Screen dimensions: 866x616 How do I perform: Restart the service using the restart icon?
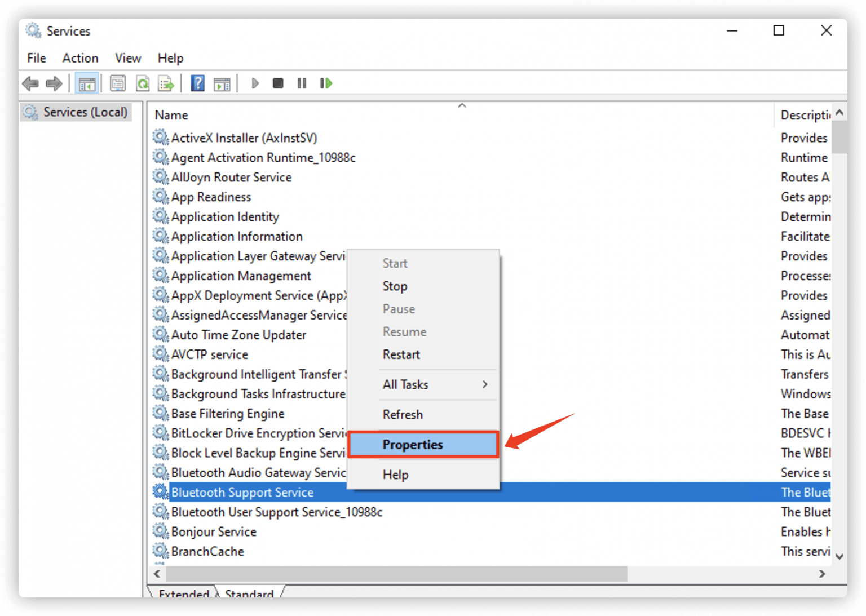326,83
